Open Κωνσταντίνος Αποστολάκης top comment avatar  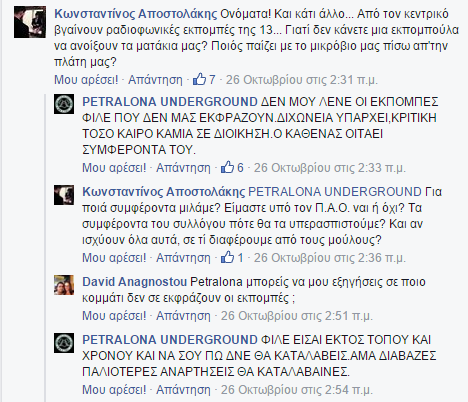point(30,22)
